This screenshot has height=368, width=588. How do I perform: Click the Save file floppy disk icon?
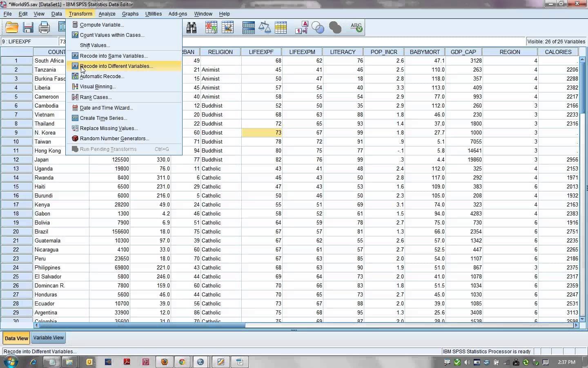pos(28,27)
